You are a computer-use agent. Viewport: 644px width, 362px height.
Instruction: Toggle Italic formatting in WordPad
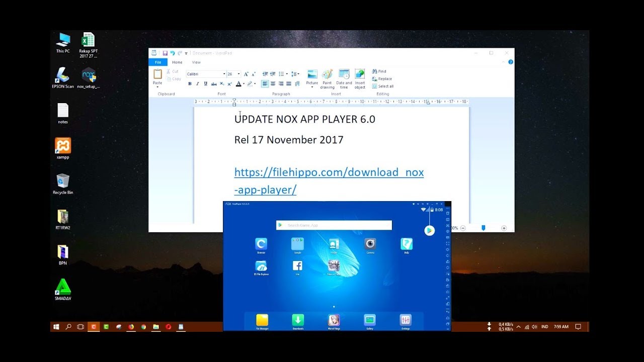click(x=198, y=84)
